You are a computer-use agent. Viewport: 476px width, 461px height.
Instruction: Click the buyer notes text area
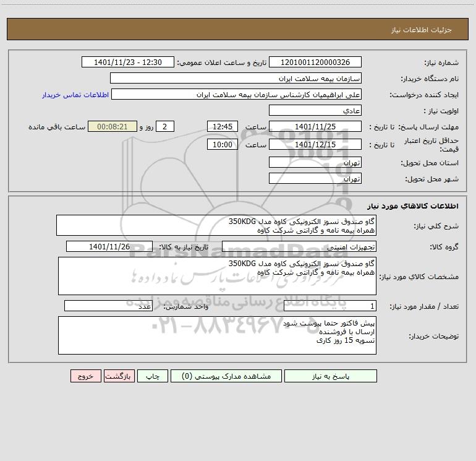[x=217, y=335]
